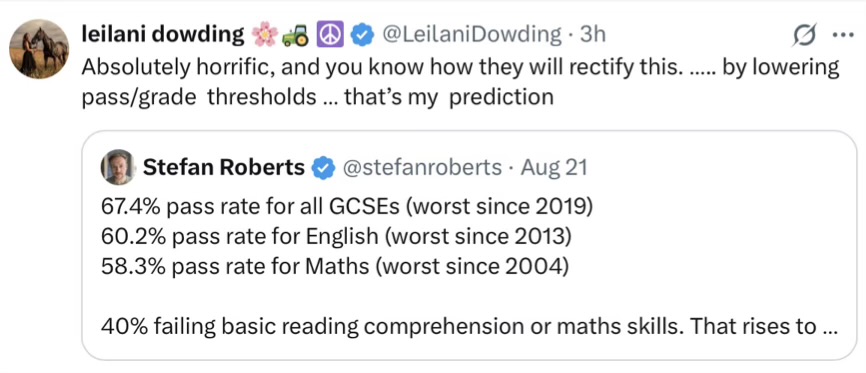Screen dimensions: 866x373
Task: Open the quoted tweet card
Action: 469,245
